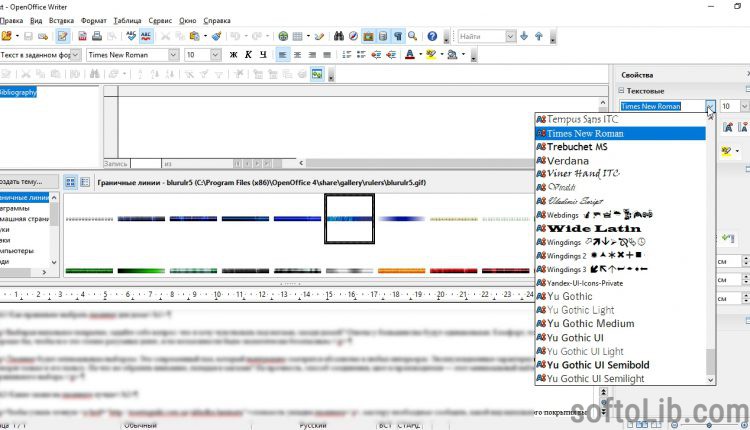Turn on numbering list icon
This screenshot has height=430, width=750.
click(x=347, y=55)
